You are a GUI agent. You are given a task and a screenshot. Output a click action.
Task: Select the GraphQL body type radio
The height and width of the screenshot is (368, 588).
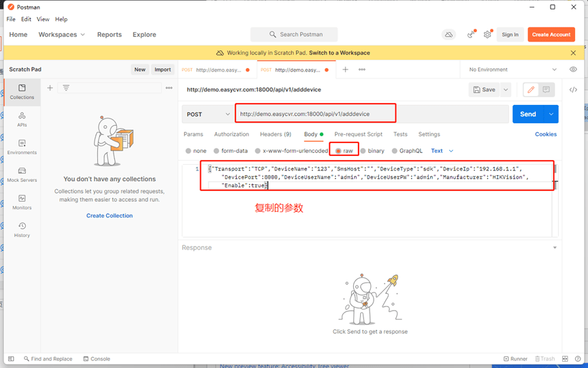click(395, 151)
